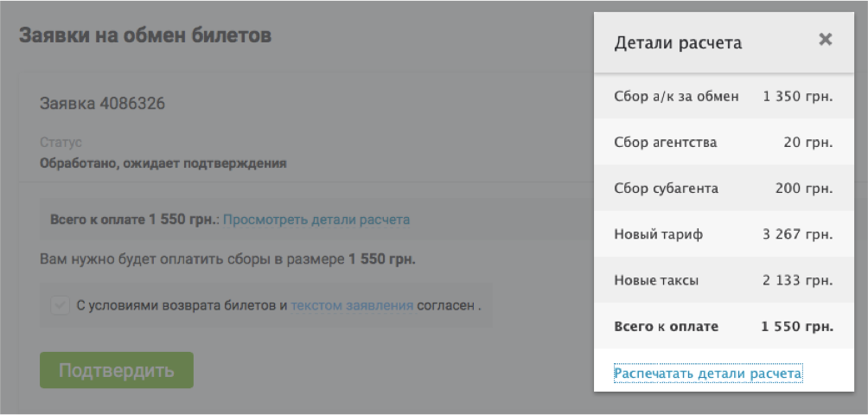Open the текстом заявления link
This screenshot has height=415, width=868.
pos(352,305)
